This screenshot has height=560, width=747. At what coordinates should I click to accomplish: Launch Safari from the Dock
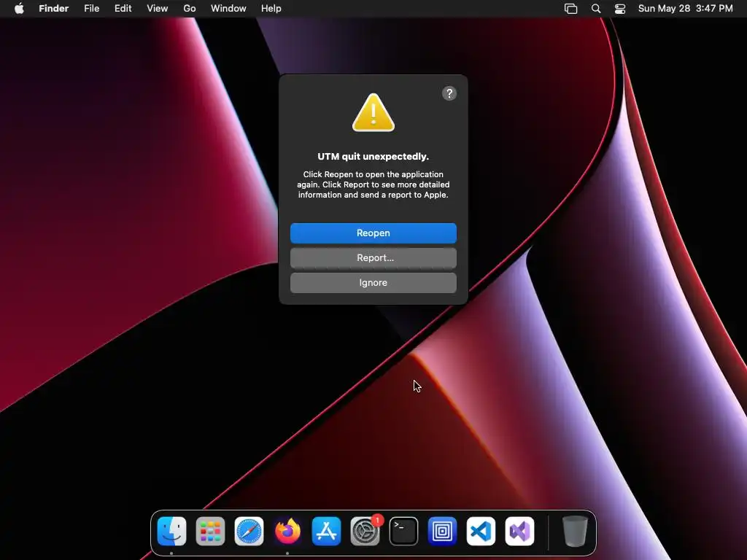coord(249,531)
